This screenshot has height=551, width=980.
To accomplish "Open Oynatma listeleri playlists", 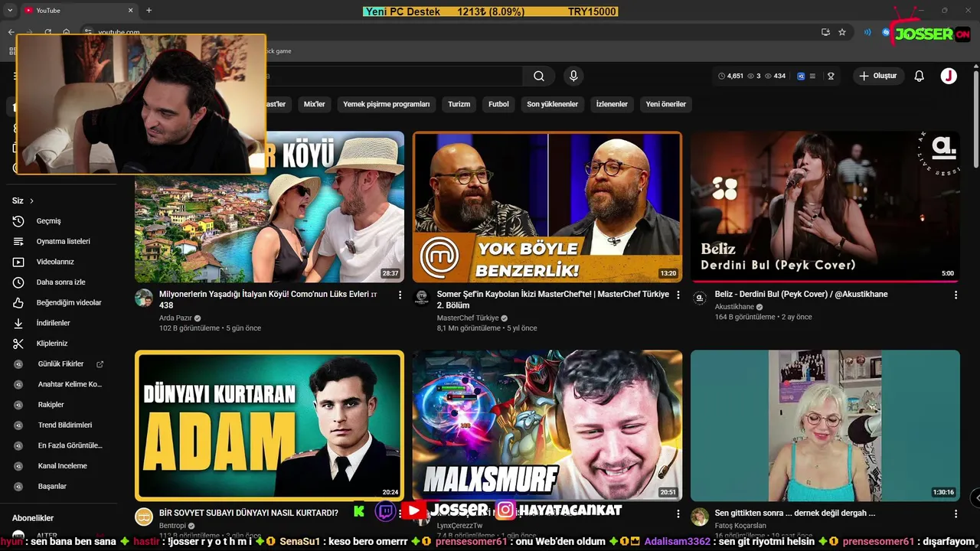I will pos(64,241).
